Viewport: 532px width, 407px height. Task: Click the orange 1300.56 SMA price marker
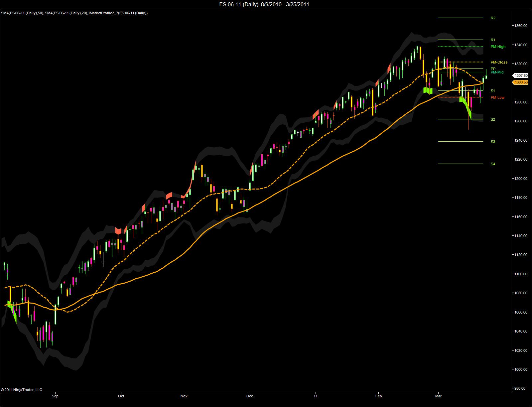521,82
